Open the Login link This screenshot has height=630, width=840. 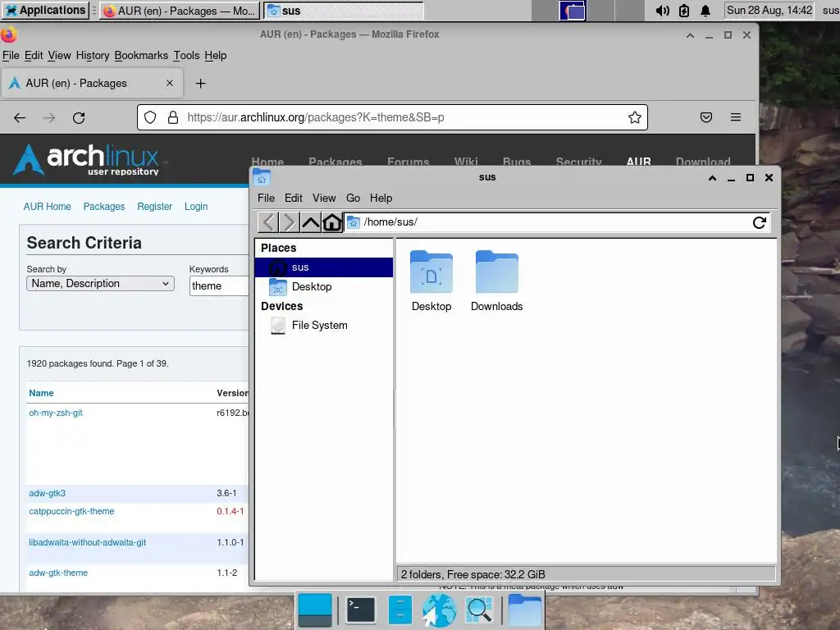click(196, 206)
